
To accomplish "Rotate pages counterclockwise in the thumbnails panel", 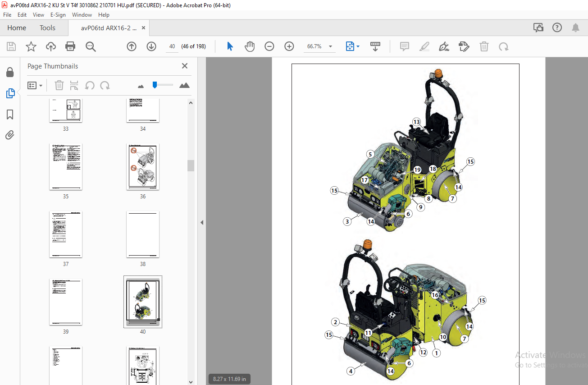I will point(90,85).
